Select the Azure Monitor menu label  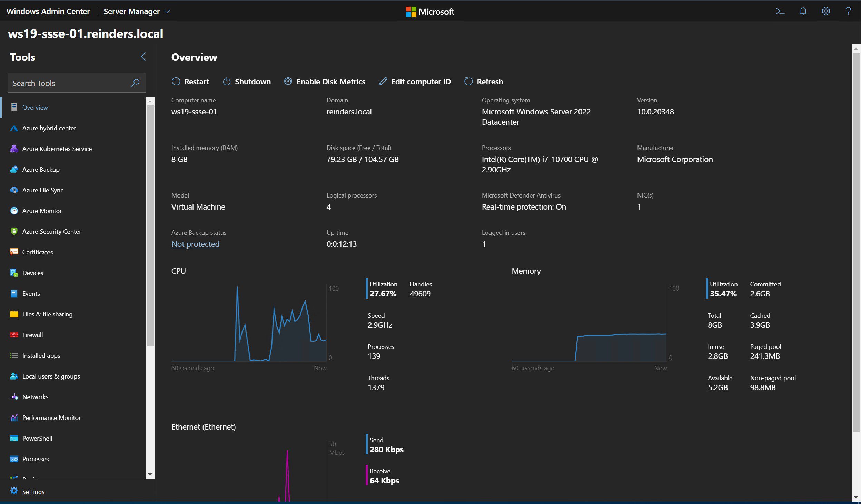pyautogui.click(x=42, y=211)
